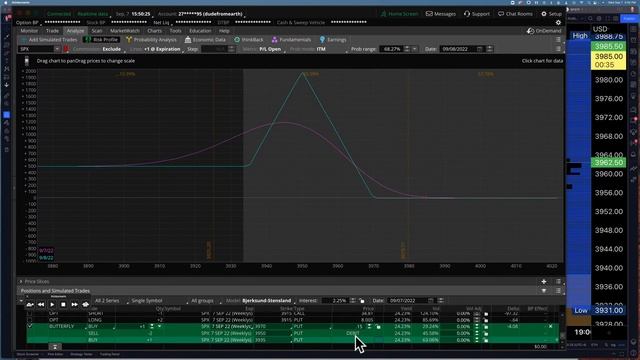
Task: Click OnDemand stop button
Action: (x=63, y=304)
